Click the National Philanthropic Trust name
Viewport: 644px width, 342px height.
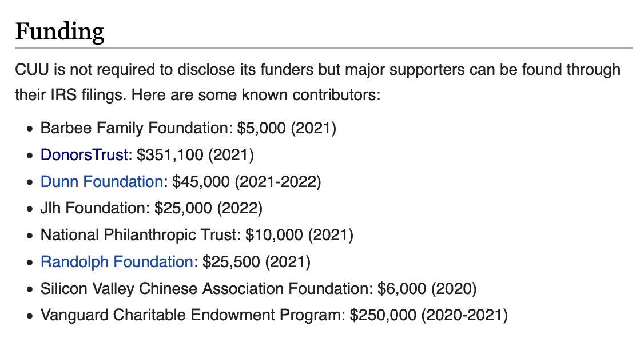click(139, 235)
